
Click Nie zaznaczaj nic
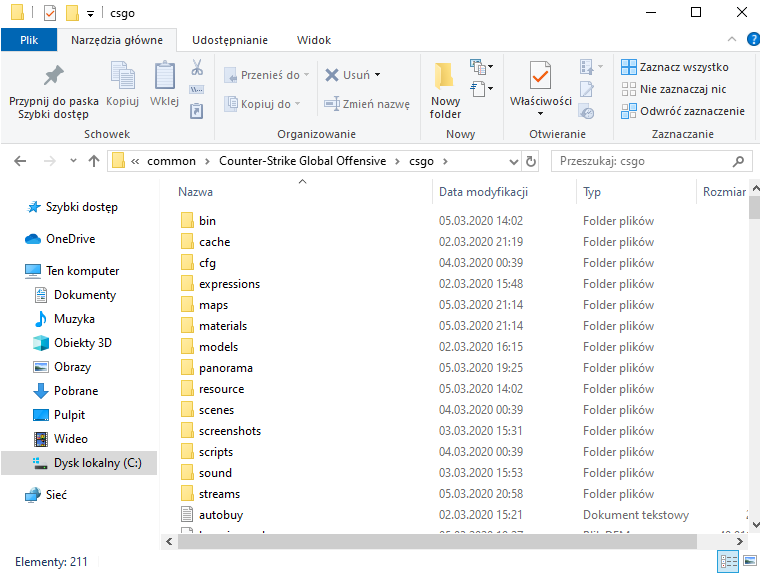(x=674, y=89)
